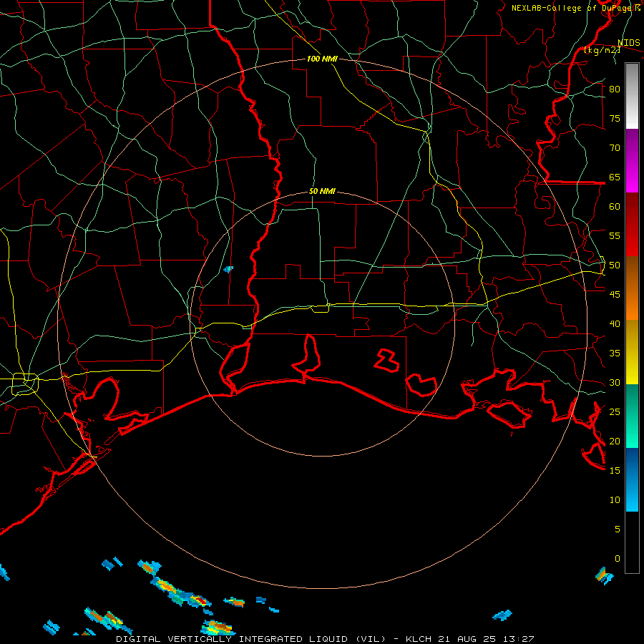644x644 pixels.
Task: Click the '(kg/m2)' units label
Action: coord(602,50)
